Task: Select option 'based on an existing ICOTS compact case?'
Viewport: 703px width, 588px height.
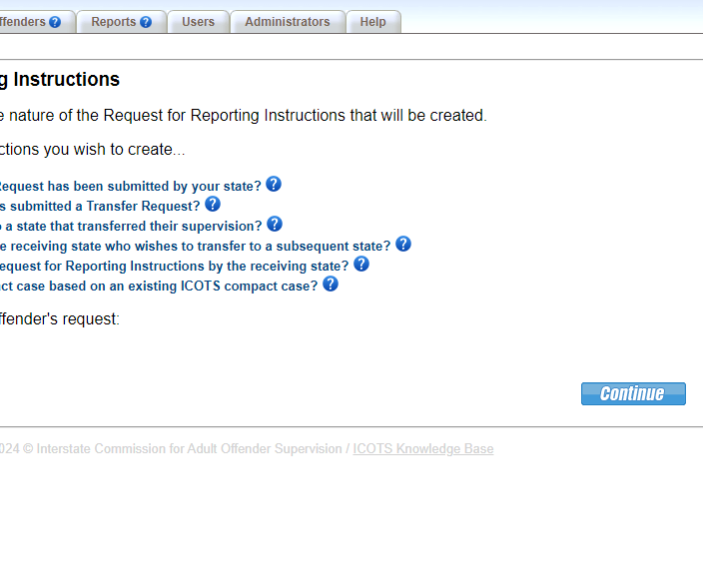Action: [x=159, y=286]
